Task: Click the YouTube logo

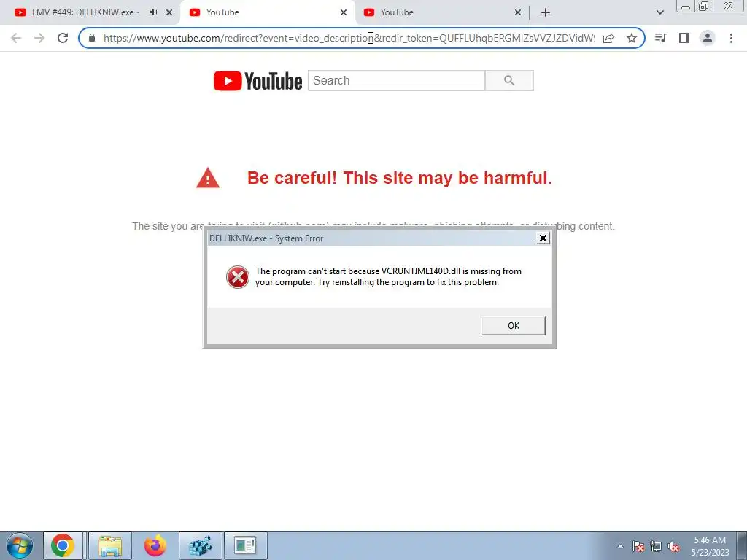Action: tap(258, 81)
